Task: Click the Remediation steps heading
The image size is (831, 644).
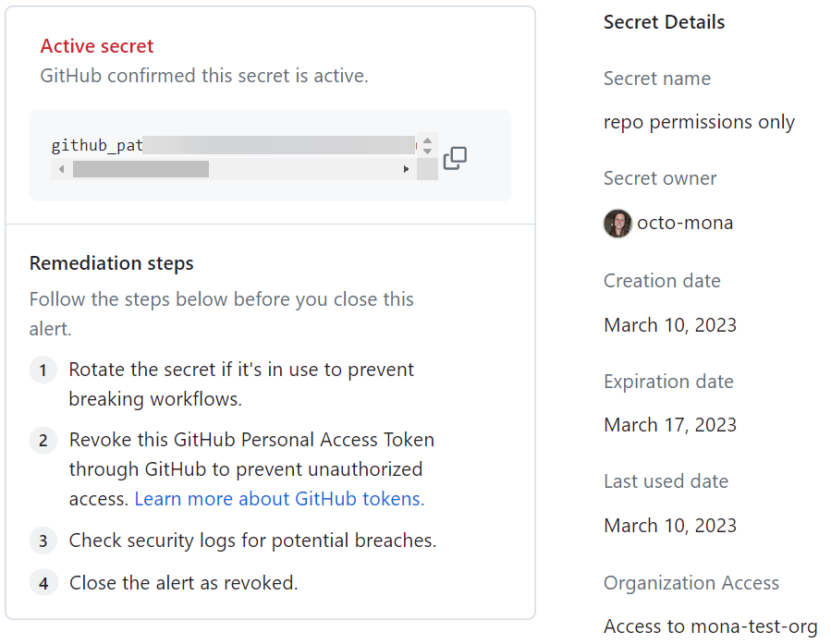Action: 111,263
